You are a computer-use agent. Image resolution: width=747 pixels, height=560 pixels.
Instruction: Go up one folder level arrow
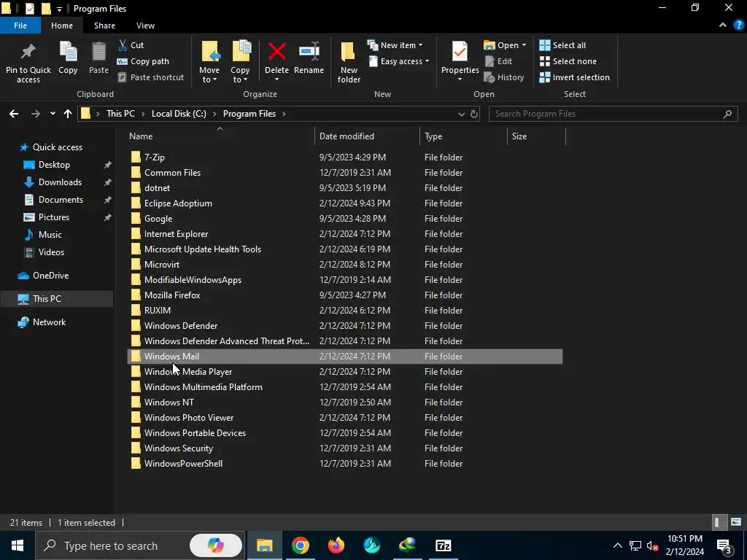click(x=68, y=114)
